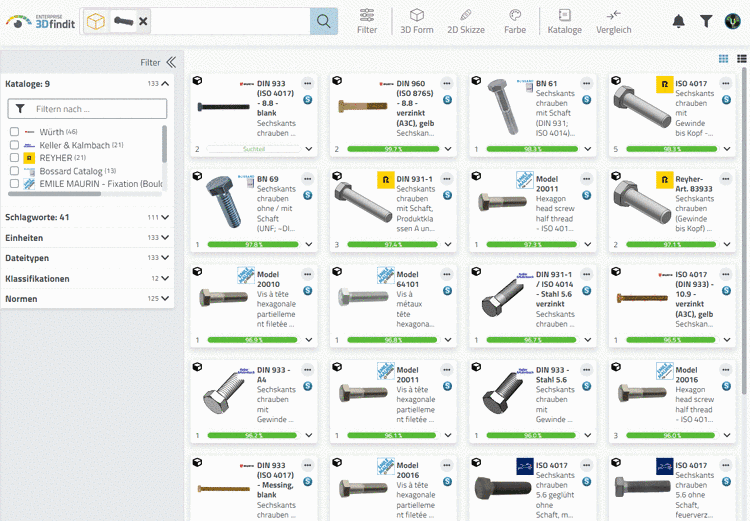Screen dimensions: 750x521
Task: Open the Model 64101 title link
Action: click(408, 279)
